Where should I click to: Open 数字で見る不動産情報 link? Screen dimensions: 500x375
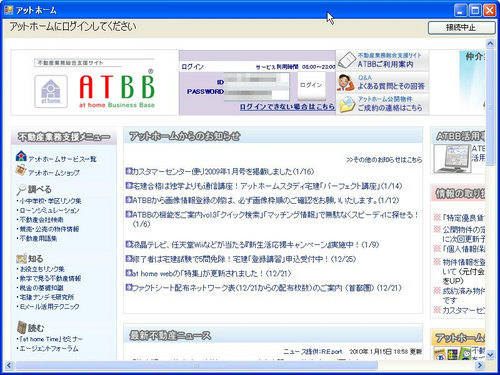pyautogui.click(x=50, y=278)
